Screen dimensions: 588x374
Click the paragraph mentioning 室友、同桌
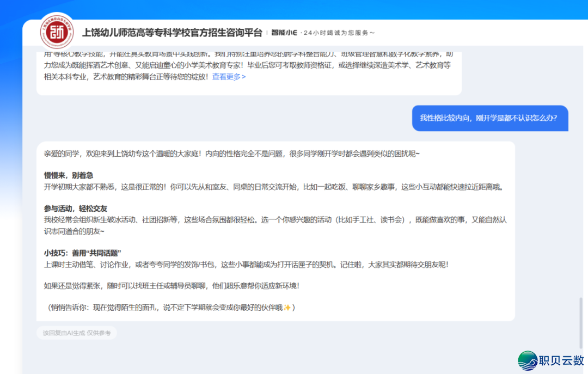point(274,187)
